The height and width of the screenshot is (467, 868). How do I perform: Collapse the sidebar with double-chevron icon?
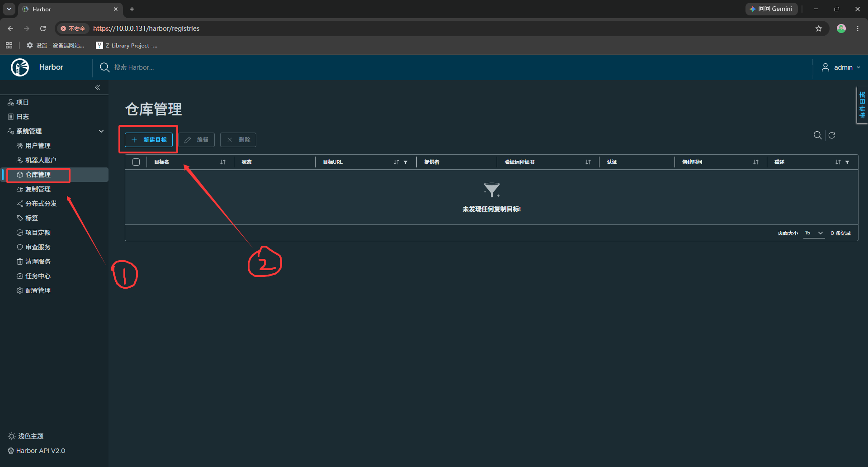[x=98, y=87]
